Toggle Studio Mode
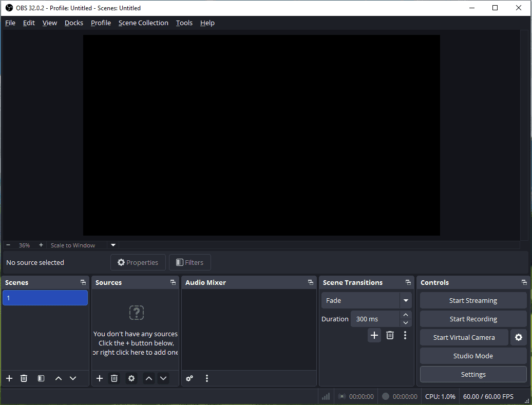The height and width of the screenshot is (405, 532). [x=473, y=356]
